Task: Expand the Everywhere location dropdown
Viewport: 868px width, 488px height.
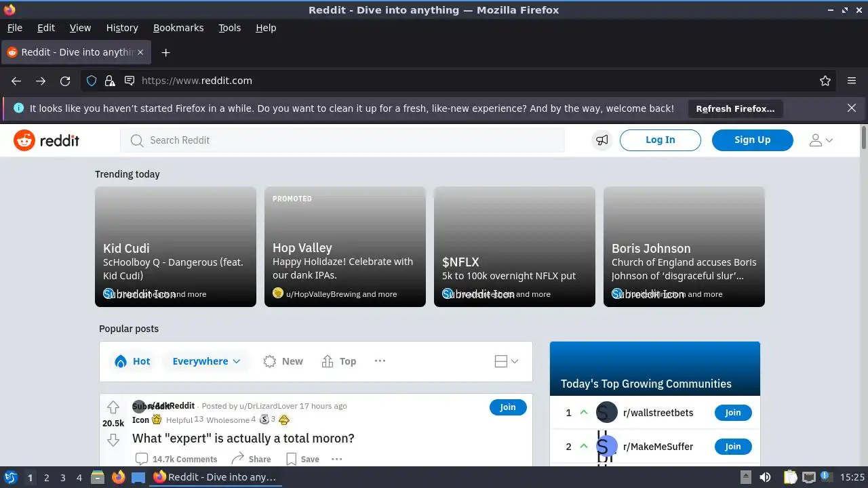Action: 206,361
